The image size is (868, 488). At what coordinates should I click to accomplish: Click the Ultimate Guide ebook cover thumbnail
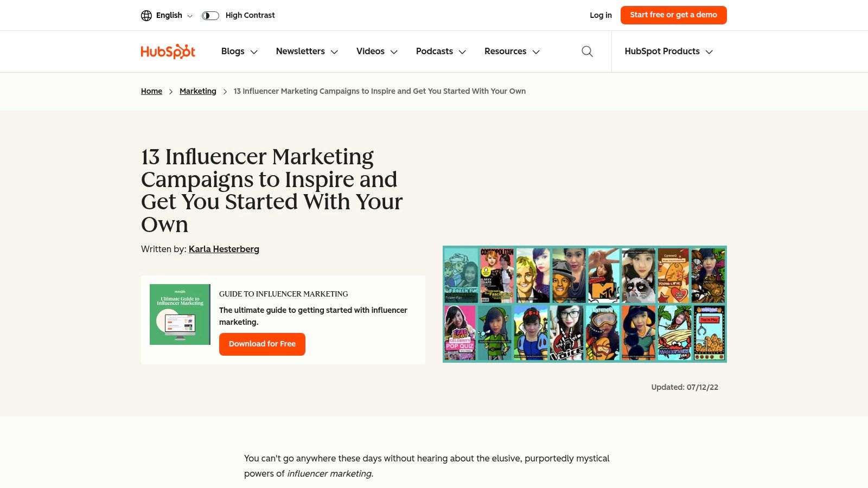point(180,314)
